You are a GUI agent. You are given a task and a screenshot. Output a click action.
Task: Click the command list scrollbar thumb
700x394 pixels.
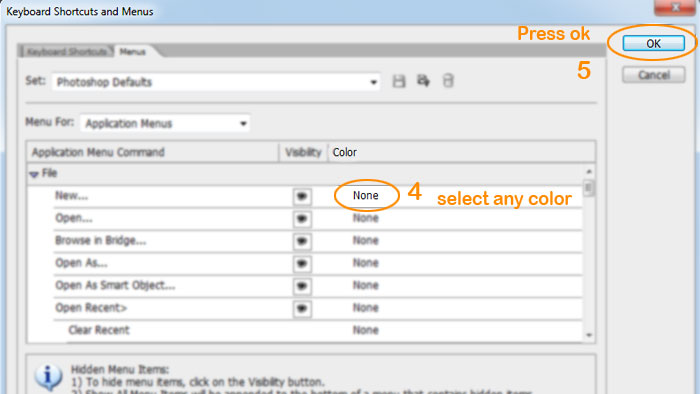pos(588,187)
